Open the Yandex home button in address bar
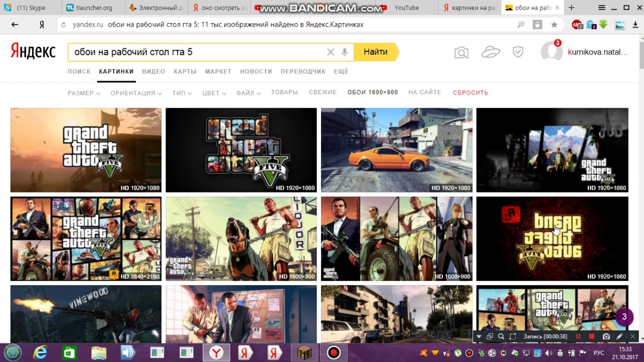This screenshot has width=644, height=362. (x=42, y=25)
